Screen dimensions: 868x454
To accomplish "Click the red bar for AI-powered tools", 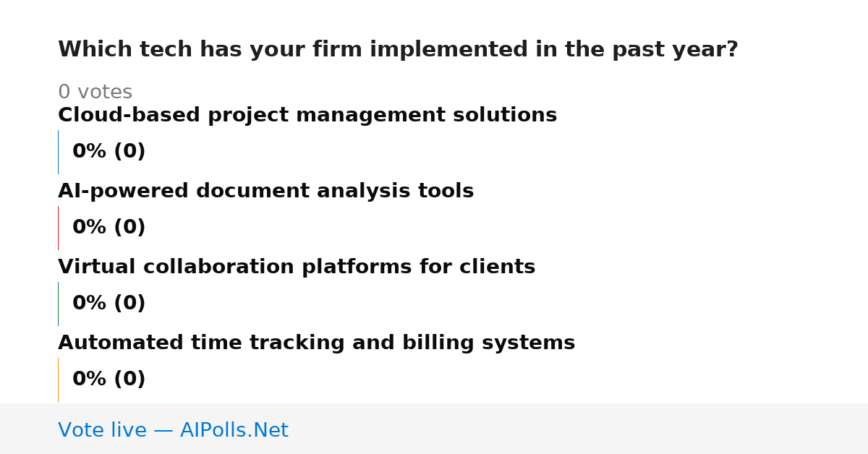I will 58,228.
